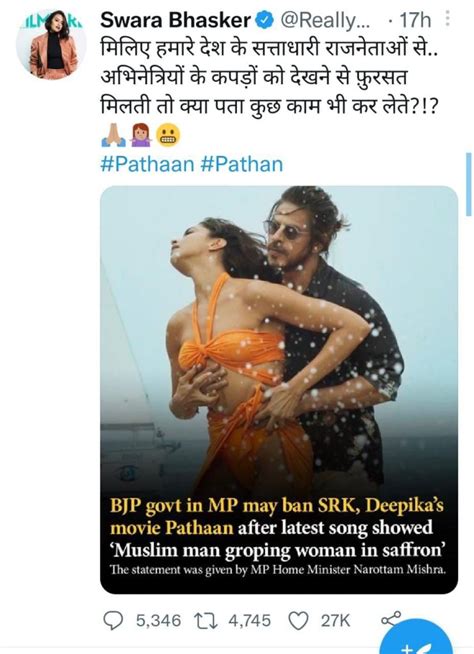The height and width of the screenshot is (654, 474).
Task: Compose a new tweet with floating button
Action: pos(417,642)
